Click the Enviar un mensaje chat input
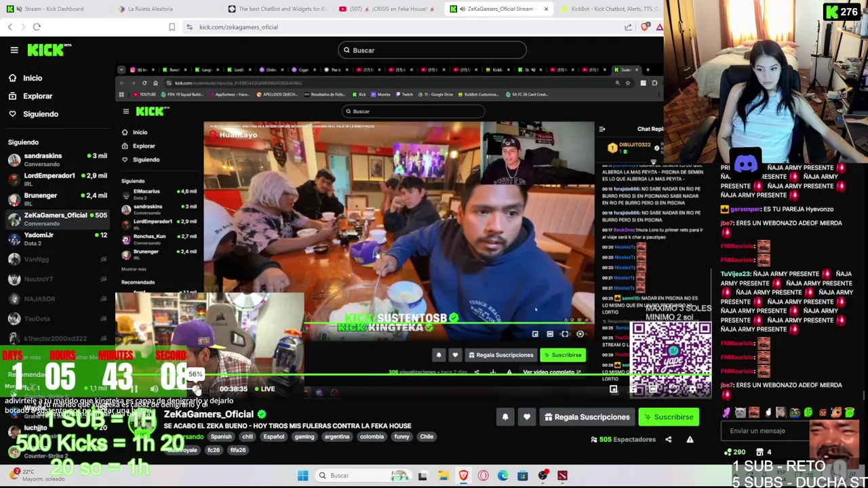 pyautogui.click(x=766, y=431)
